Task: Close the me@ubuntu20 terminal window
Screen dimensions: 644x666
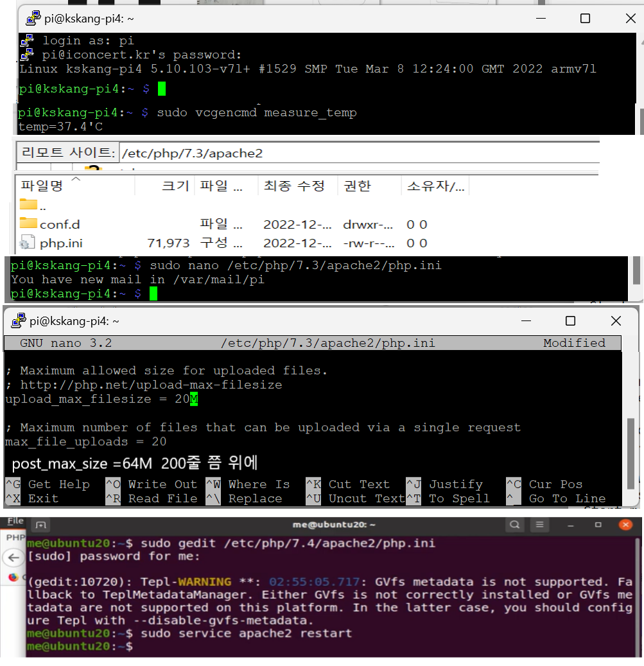Action: tap(625, 525)
